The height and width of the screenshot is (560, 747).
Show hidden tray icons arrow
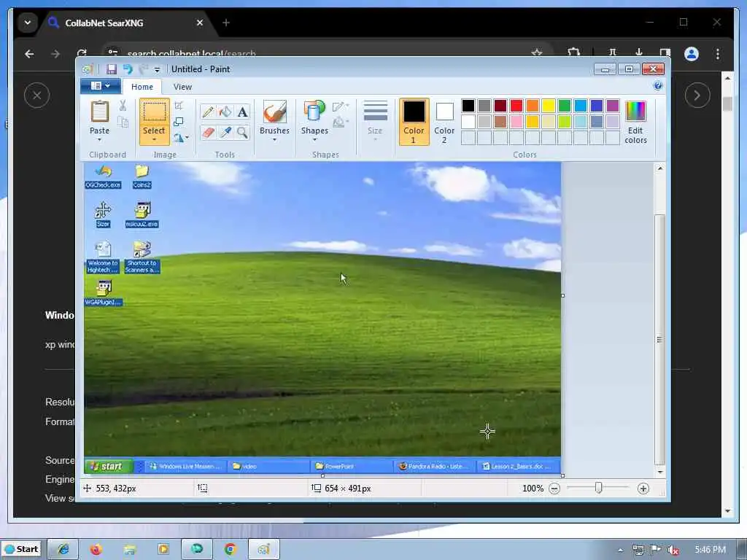[x=620, y=550]
